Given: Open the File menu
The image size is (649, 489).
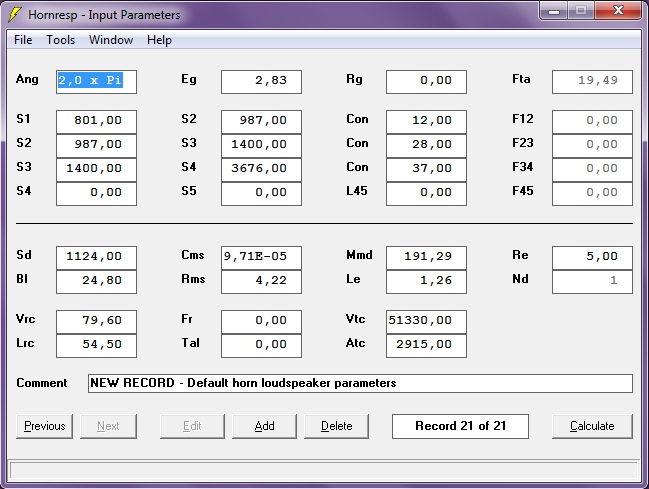Looking at the screenshot, I should (x=23, y=40).
